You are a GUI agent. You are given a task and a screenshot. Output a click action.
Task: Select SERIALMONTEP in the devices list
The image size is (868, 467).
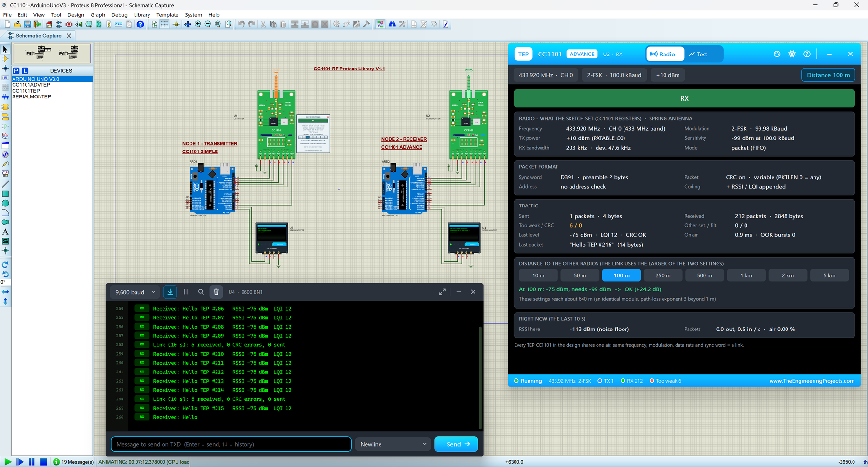(x=32, y=96)
